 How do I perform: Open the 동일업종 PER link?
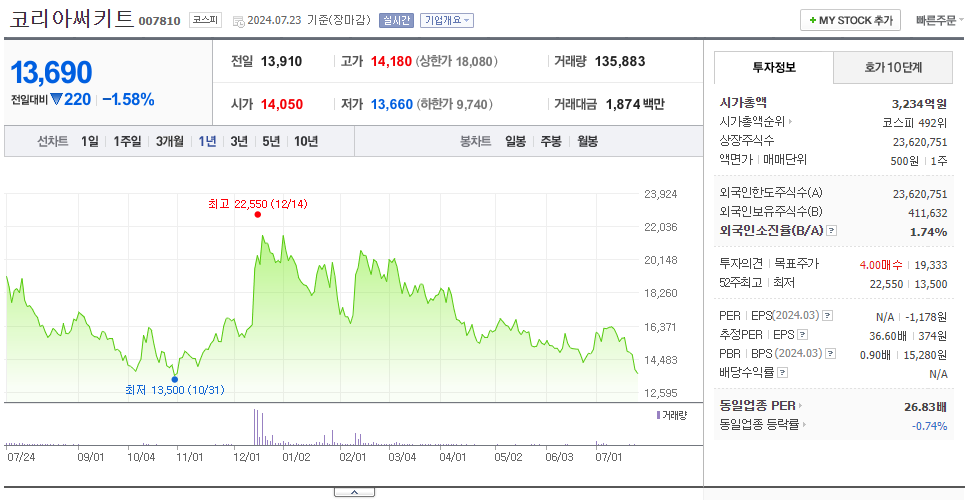click(761, 406)
